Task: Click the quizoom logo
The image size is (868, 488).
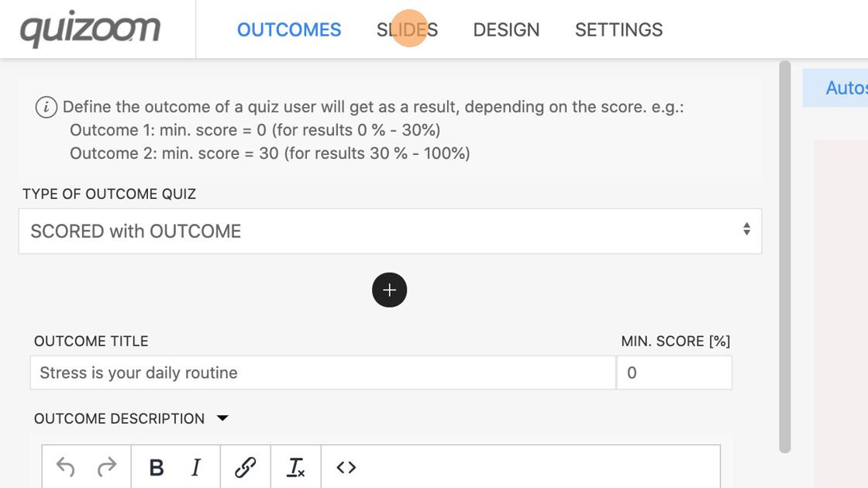Action: (x=90, y=29)
